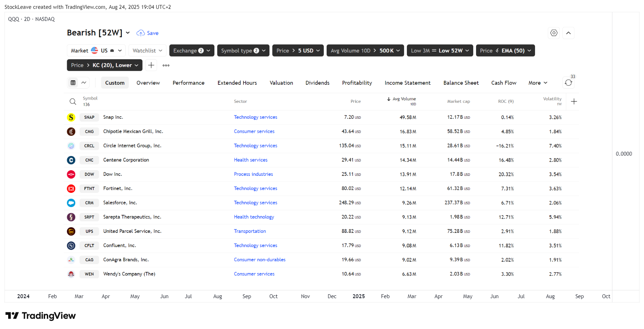Screen dimensions: 644x329
Task: Switch to the Income Statement tab
Action: coord(408,83)
